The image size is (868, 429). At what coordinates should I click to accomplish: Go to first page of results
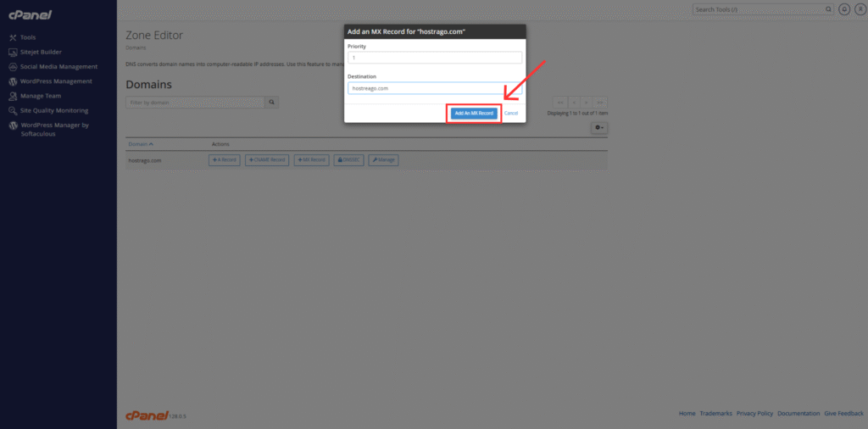tap(560, 103)
